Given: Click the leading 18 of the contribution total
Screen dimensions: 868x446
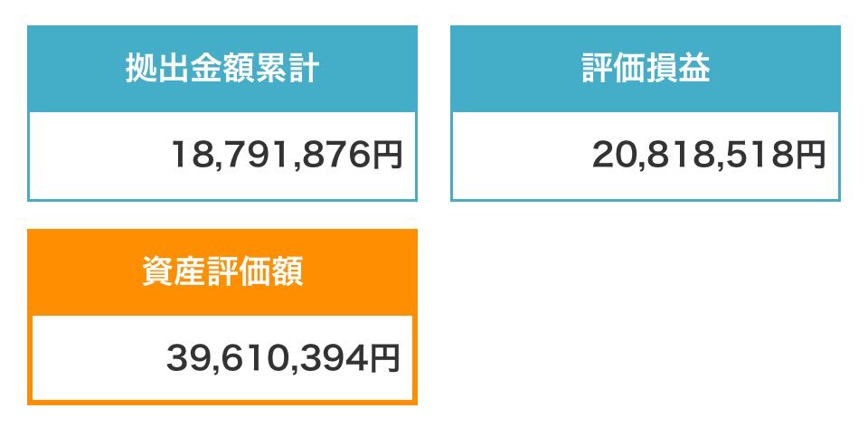Looking at the screenshot, I should (x=189, y=154).
